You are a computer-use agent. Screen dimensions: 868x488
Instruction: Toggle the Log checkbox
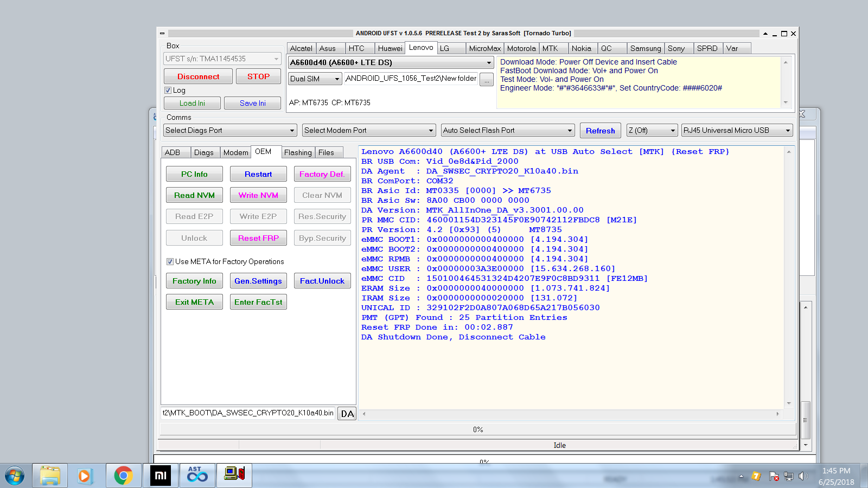(168, 91)
